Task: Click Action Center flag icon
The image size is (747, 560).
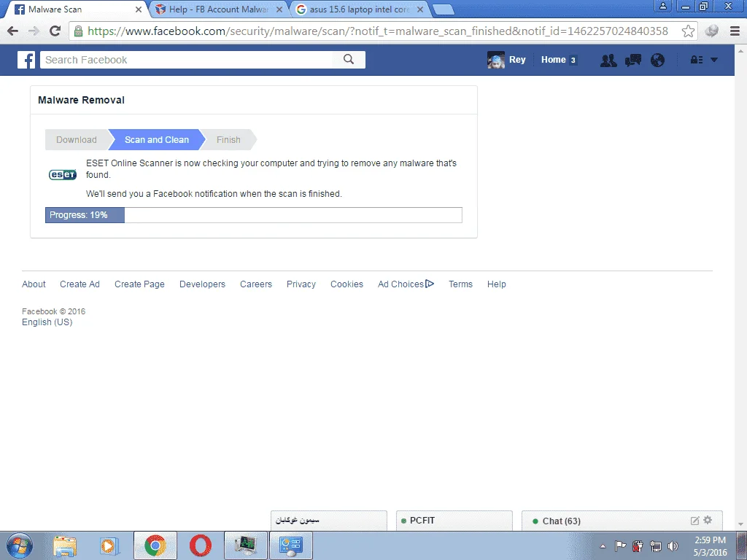Action: pos(620,546)
